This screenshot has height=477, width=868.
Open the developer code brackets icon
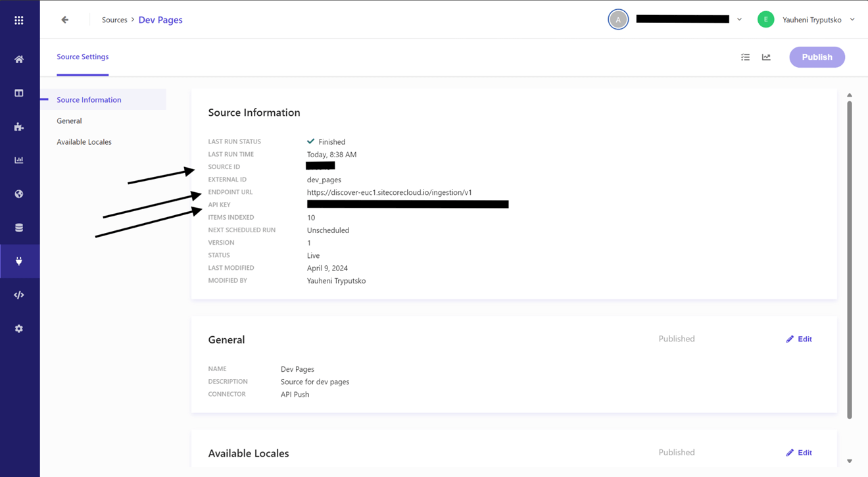pyautogui.click(x=19, y=295)
